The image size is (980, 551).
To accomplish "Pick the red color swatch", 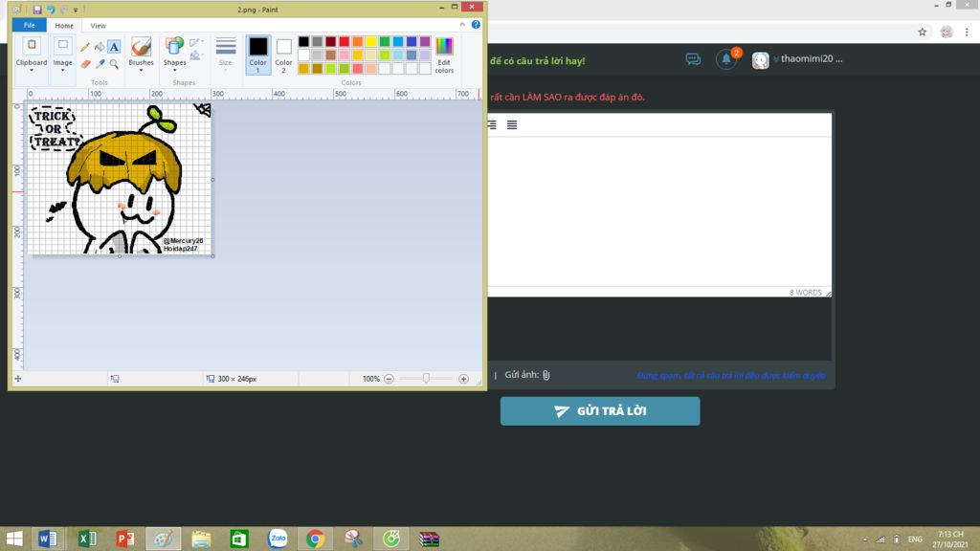I will pyautogui.click(x=344, y=42).
